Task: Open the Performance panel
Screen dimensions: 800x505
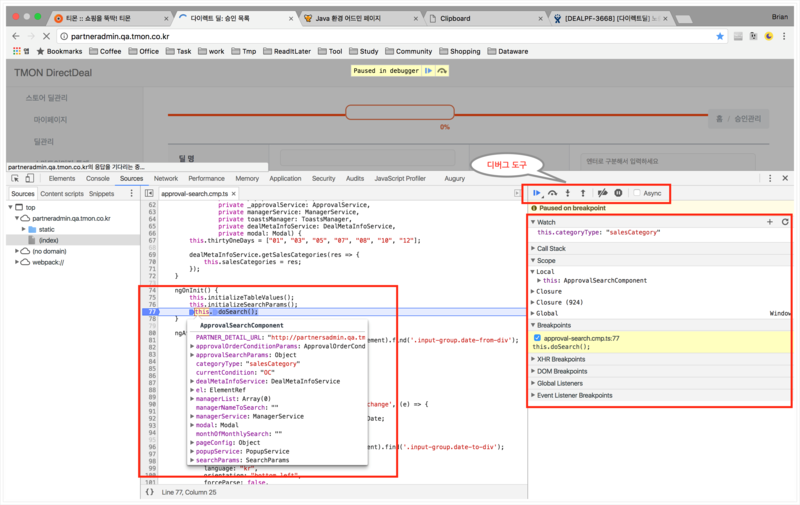Action: (206, 179)
